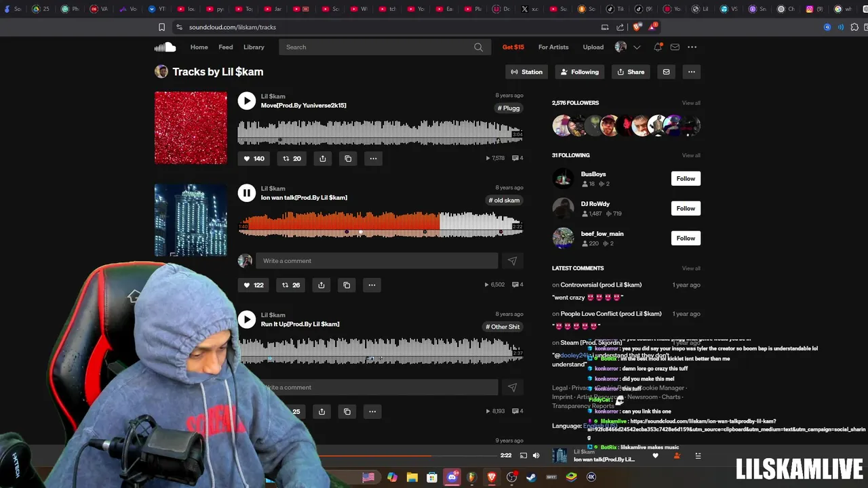Click the comment field under Ion wan talk
868x488 pixels.
pyautogui.click(x=377, y=261)
